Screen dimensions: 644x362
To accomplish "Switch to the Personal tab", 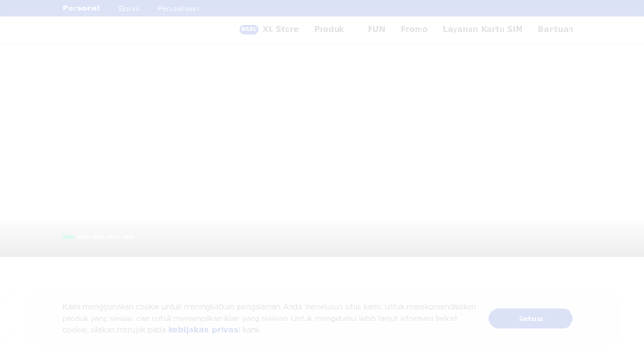I will pyautogui.click(x=81, y=8).
